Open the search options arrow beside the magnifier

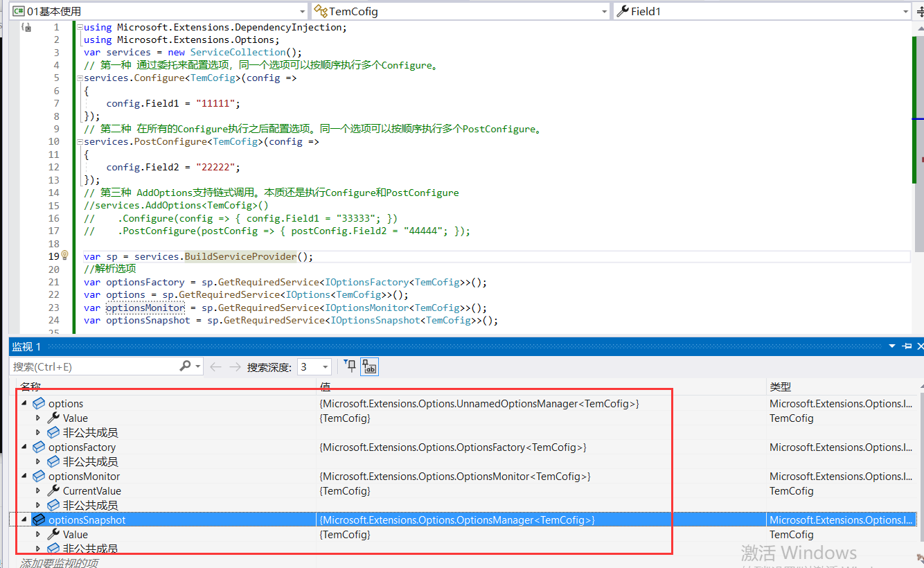198,366
